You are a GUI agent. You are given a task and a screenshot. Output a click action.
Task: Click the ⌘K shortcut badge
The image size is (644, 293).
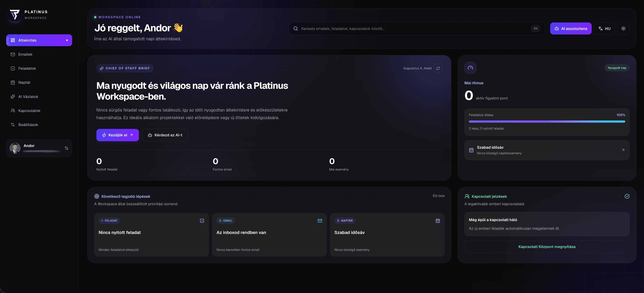coord(535,28)
